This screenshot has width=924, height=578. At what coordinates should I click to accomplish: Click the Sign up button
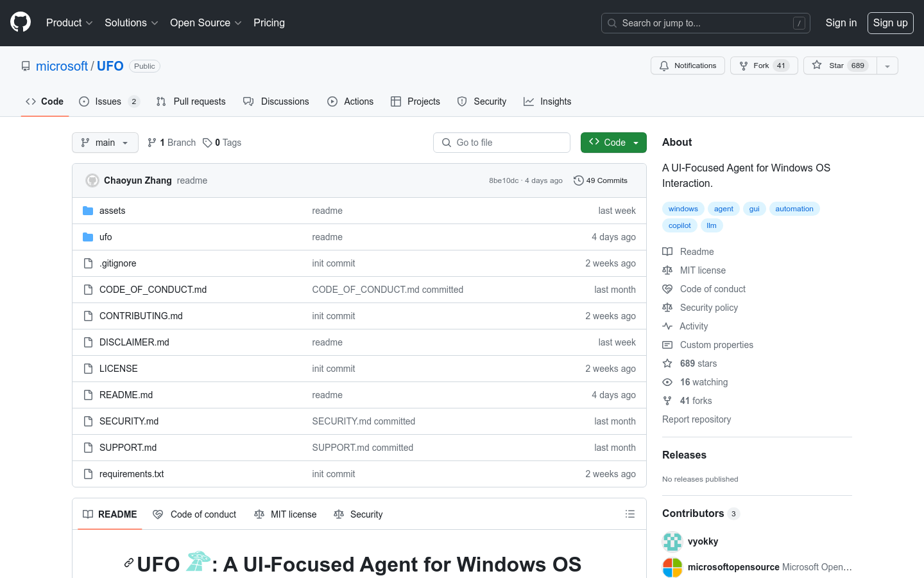pos(890,22)
